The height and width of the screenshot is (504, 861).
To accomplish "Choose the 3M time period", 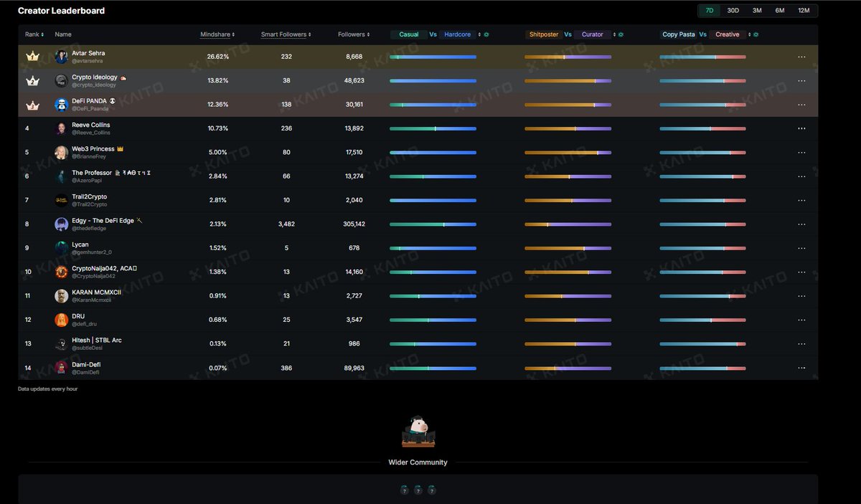I will point(757,11).
